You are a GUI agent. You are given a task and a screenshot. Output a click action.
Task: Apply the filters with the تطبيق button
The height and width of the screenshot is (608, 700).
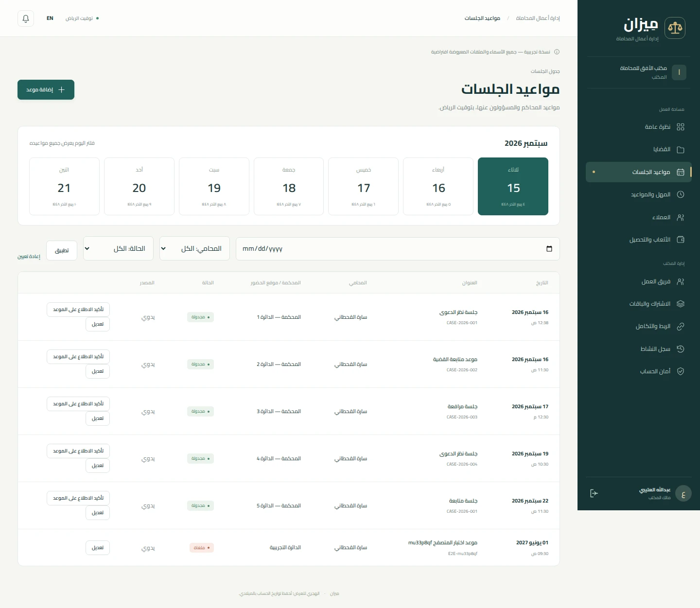(62, 251)
